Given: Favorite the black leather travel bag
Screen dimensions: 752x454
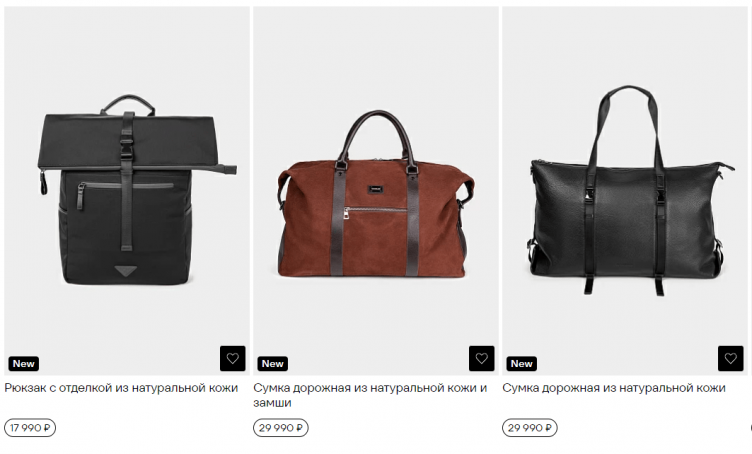Looking at the screenshot, I should (730, 358).
